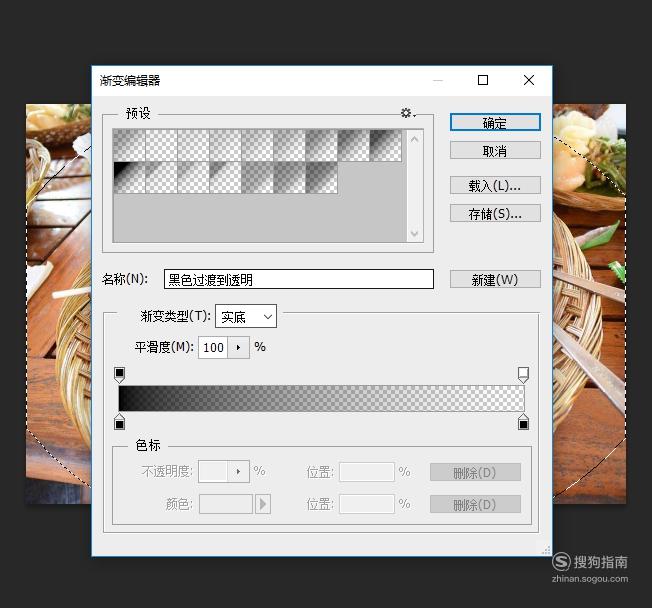Close the 渐变编辑器 dialog
The height and width of the screenshot is (608, 652).
pos(529,80)
